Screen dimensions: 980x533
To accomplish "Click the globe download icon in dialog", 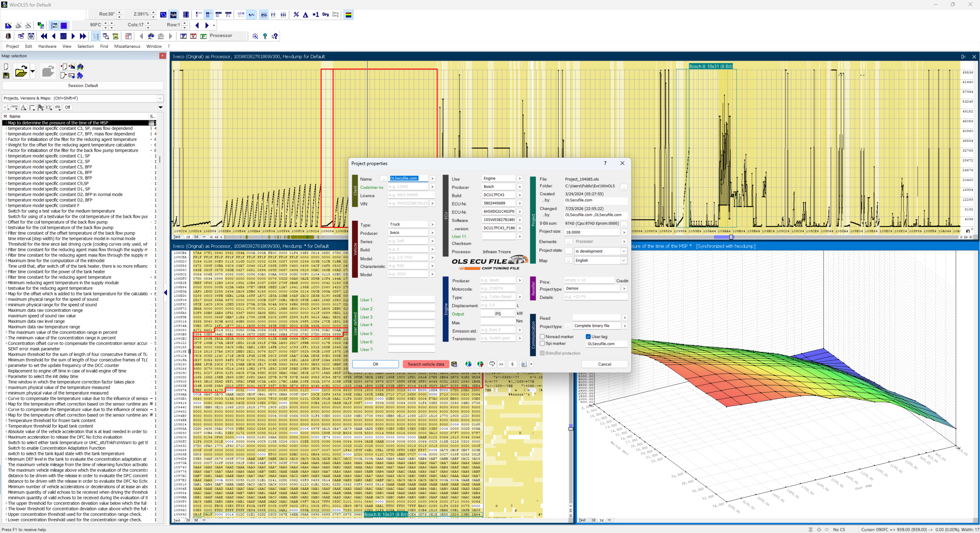I will [468, 364].
